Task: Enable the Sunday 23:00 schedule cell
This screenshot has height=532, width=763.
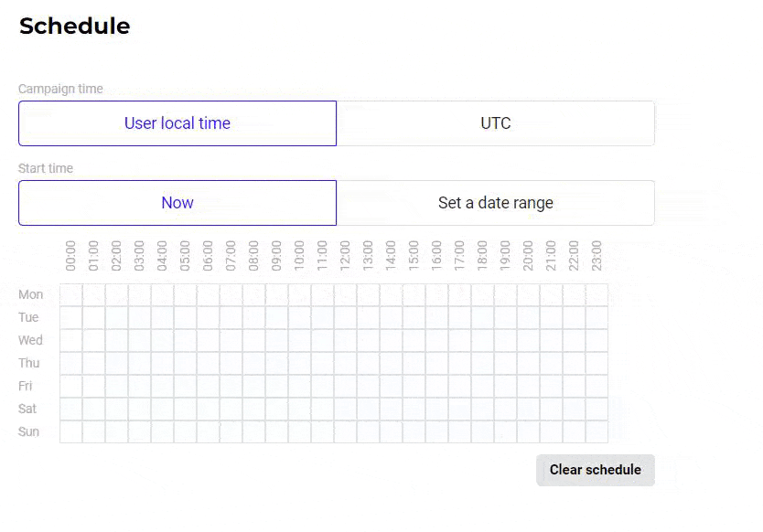Action: [596, 431]
